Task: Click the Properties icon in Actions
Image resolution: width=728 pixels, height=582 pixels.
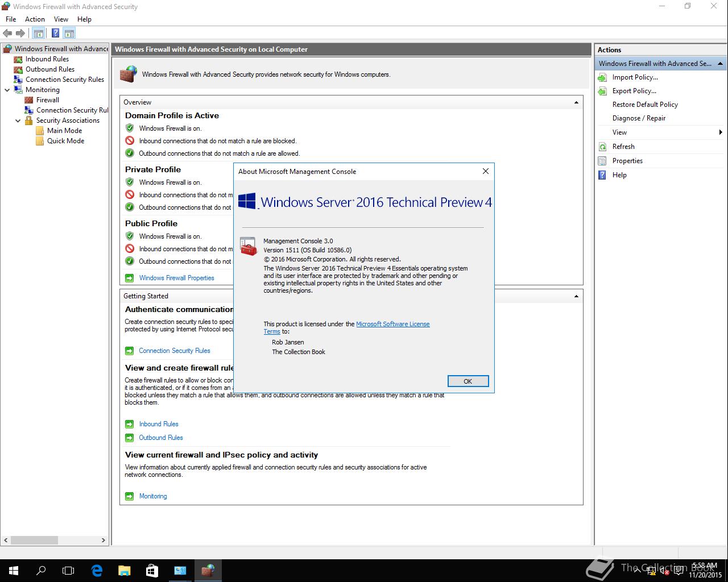Action: [x=602, y=161]
